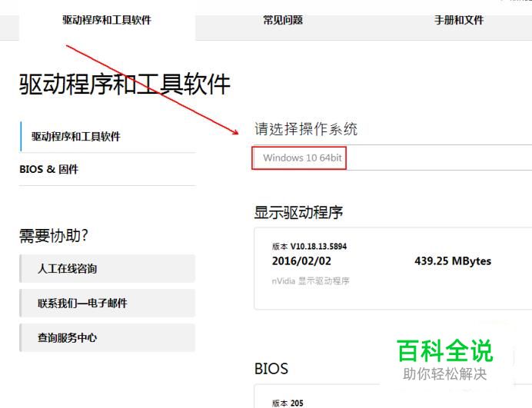Image resolution: width=532 pixels, height=408 pixels.
Task: Click the date 2016/02/02
Action: pyautogui.click(x=301, y=260)
